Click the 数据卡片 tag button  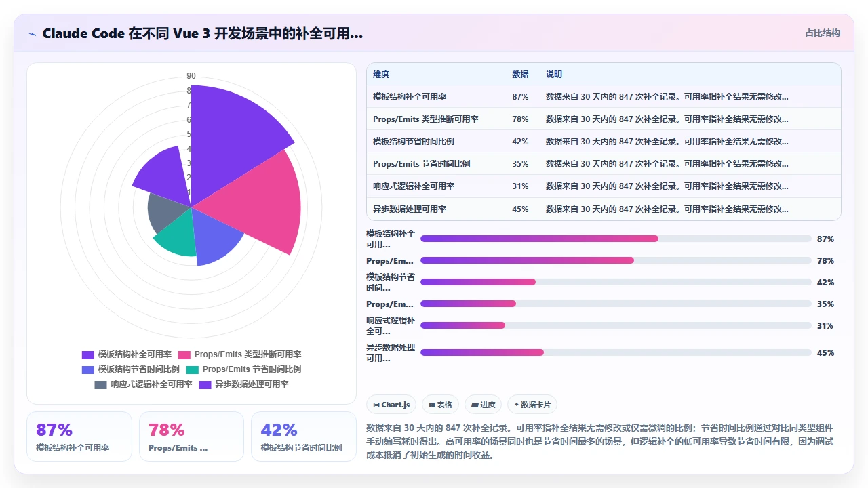coord(532,405)
